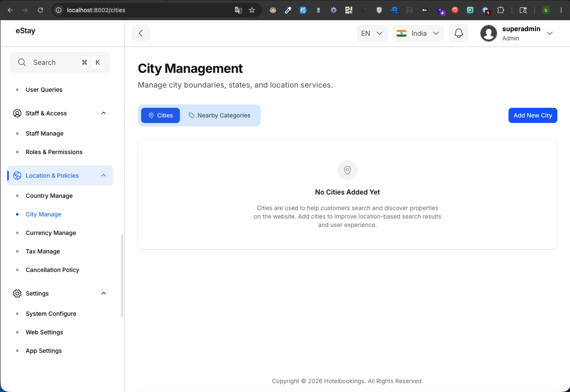Select City Manage in sidebar

click(x=43, y=214)
